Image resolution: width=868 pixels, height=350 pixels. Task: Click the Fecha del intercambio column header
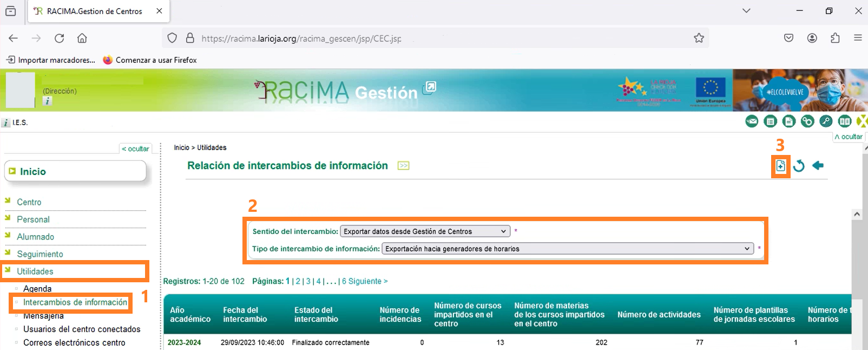click(x=245, y=314)
